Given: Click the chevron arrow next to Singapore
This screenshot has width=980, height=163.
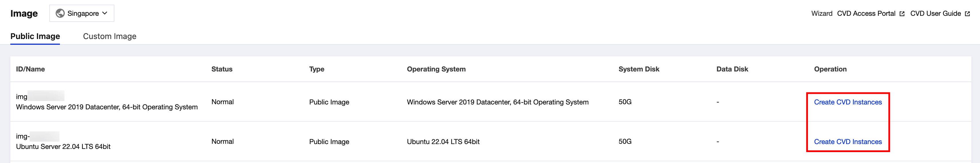Looking at the screenshot, I should coord(105,13).
